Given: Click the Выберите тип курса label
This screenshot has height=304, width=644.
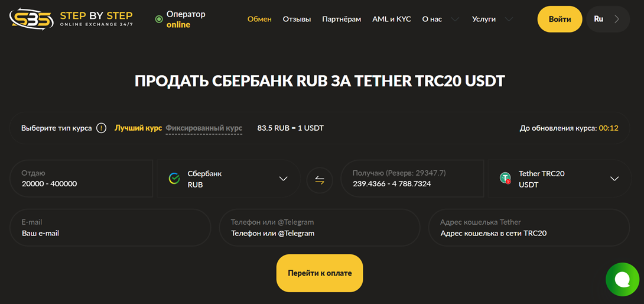Looking at the screenshot, I should [56, 128].
